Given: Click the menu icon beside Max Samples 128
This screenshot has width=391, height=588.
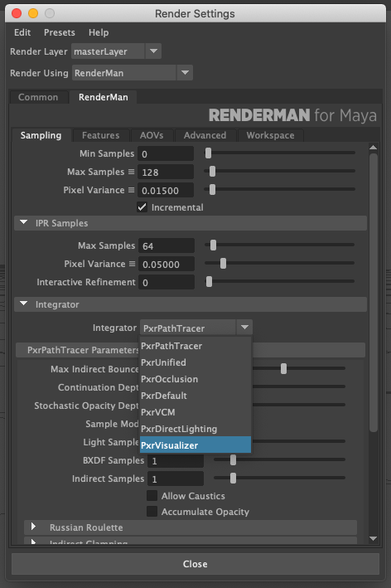Looking at the screenshot, I should (x=131, y=172).
